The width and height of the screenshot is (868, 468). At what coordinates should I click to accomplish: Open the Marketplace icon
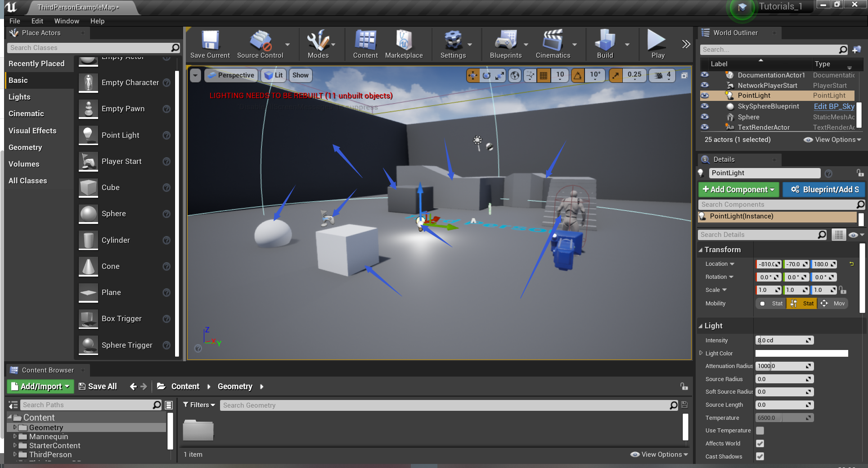point(404,44)
